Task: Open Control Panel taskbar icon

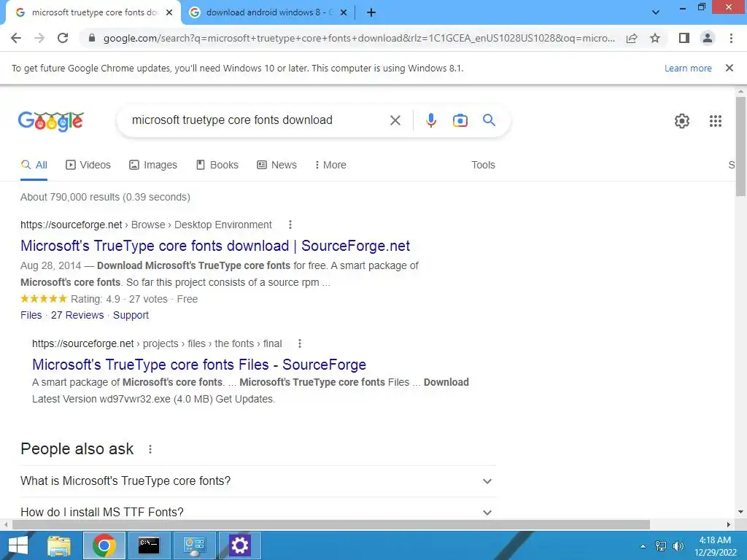Action: click(194, 545)
